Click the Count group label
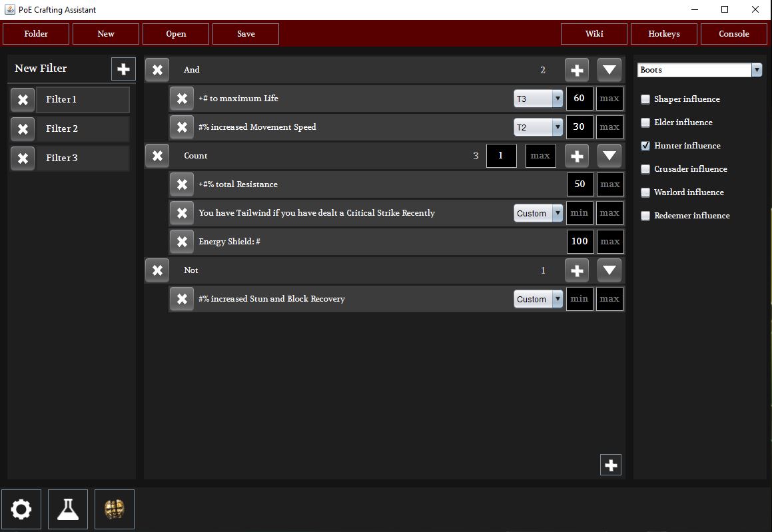 [195, 156]
